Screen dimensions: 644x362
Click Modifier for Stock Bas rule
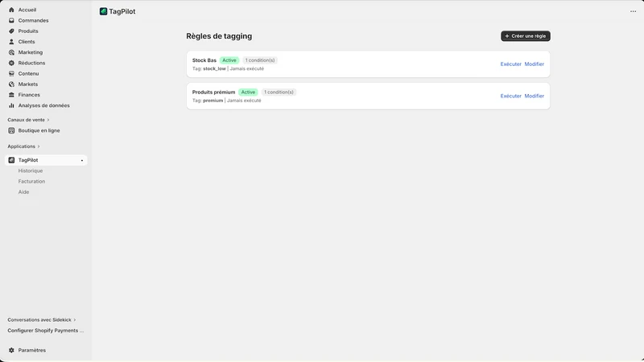pos(535,64)
